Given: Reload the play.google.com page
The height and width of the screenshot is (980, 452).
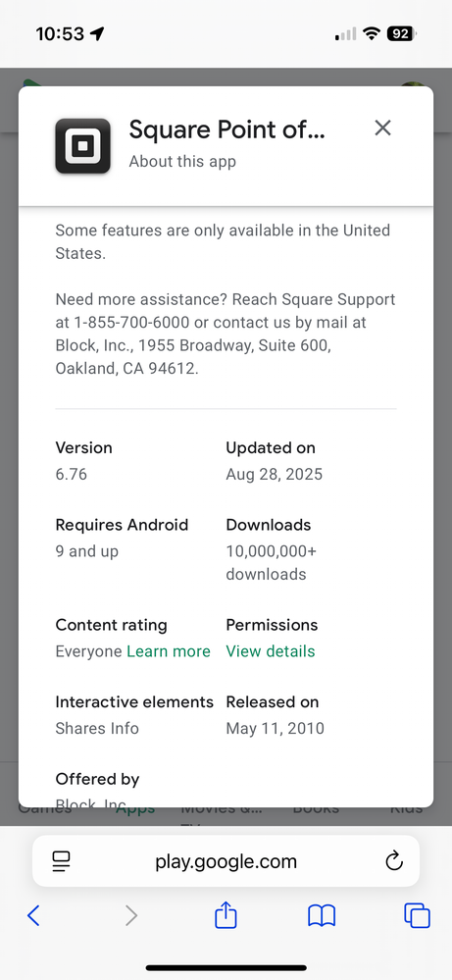Looking at the screenshot, I should pos(394,862).
